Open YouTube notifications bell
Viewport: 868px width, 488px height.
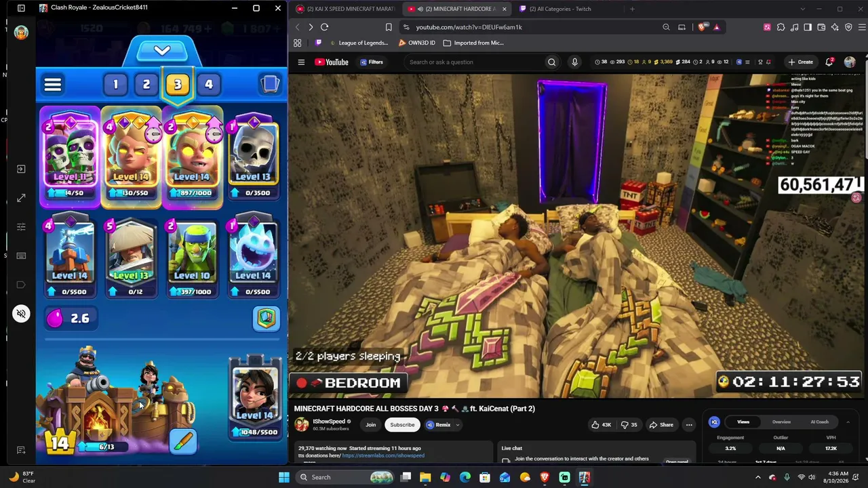829,62
